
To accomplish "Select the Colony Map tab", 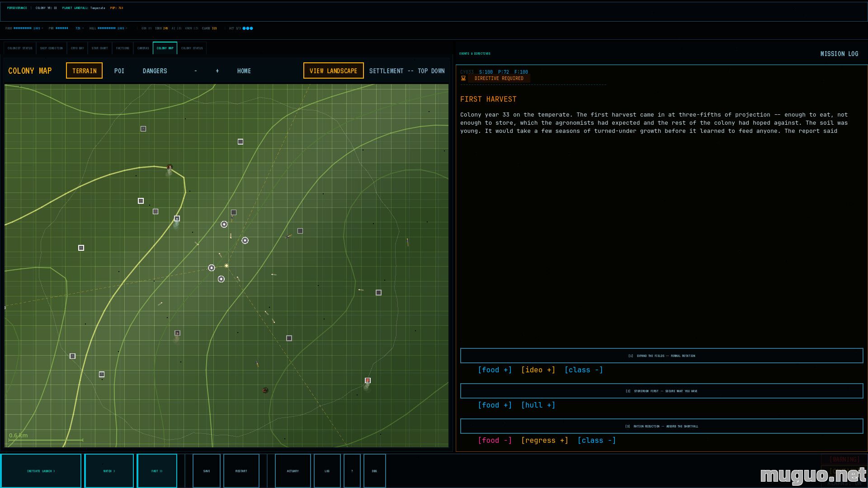I will pos(165,48).
